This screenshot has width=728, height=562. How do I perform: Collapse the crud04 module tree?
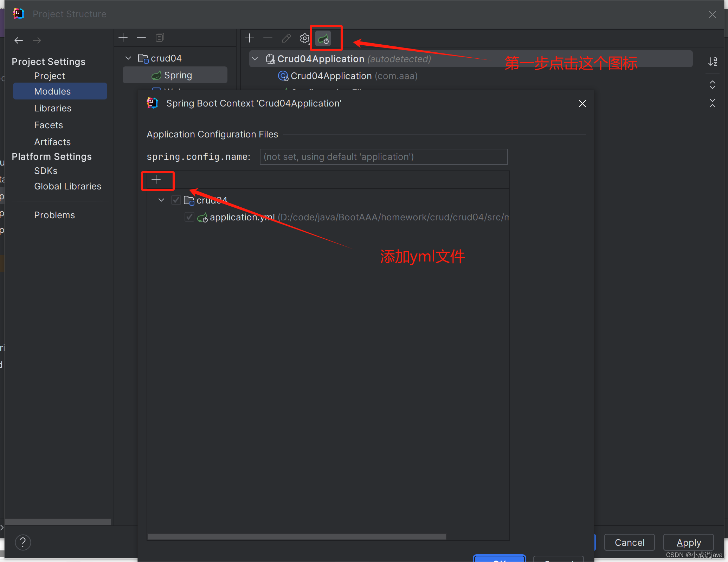(128, 58)
